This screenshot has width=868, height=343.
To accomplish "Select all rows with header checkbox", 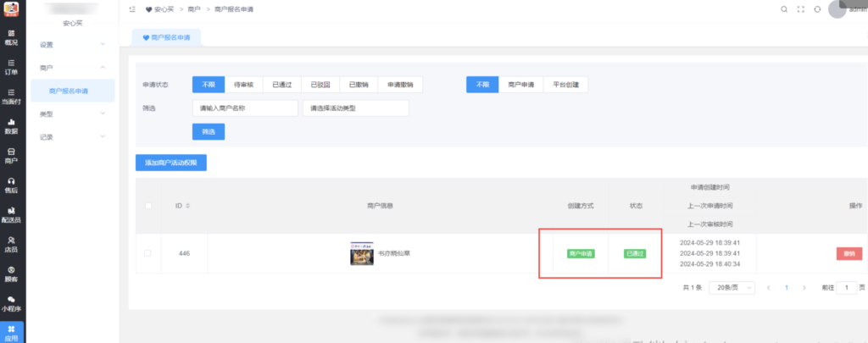I will tap(147, 206).
